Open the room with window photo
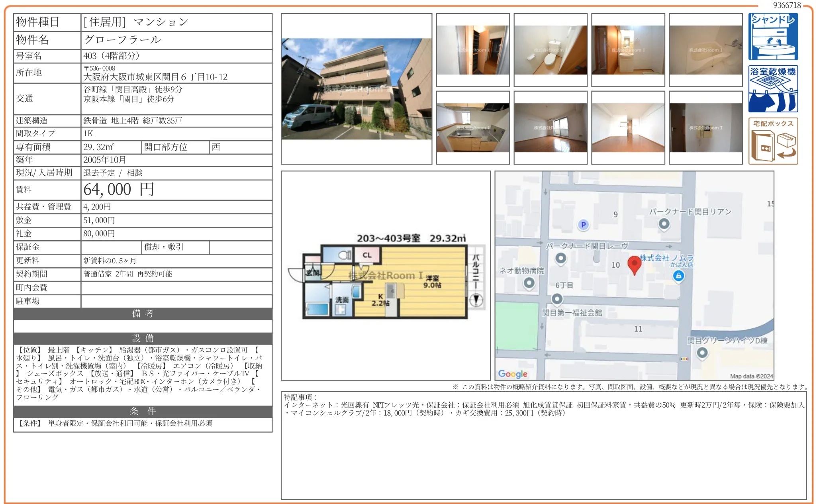The height and width of the screenshot is (504, 819). tap(550, 127)
